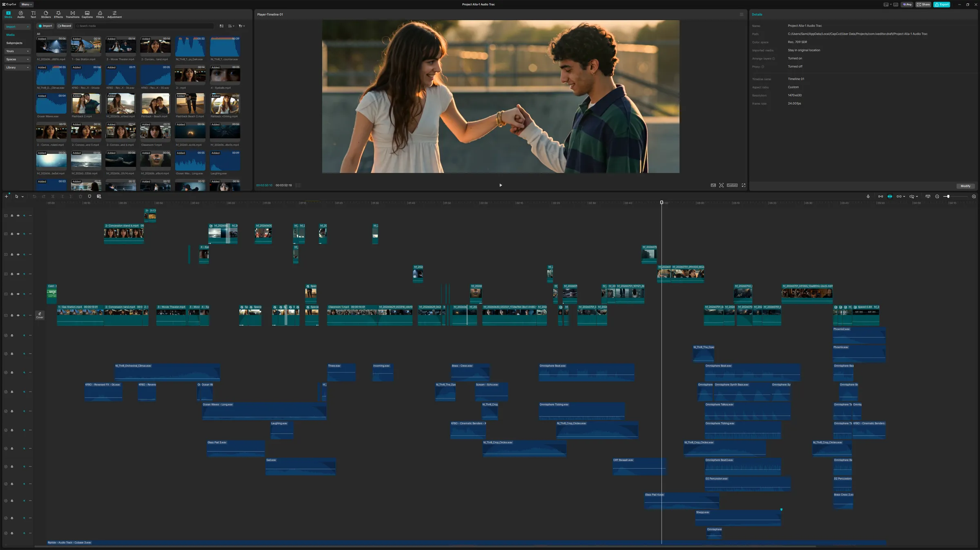Open the player hamburger menu
The width and height of the screenshot is (980, 550).
pyautogui.click(x=742, y=14)
